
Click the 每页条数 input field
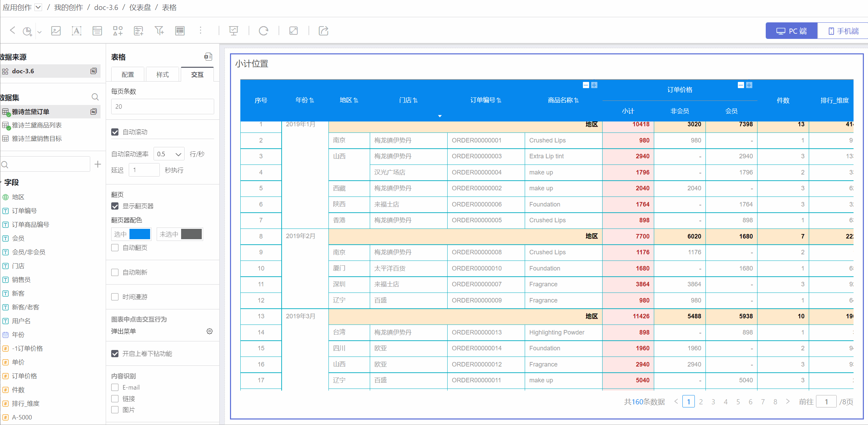[x=163, y=107]
